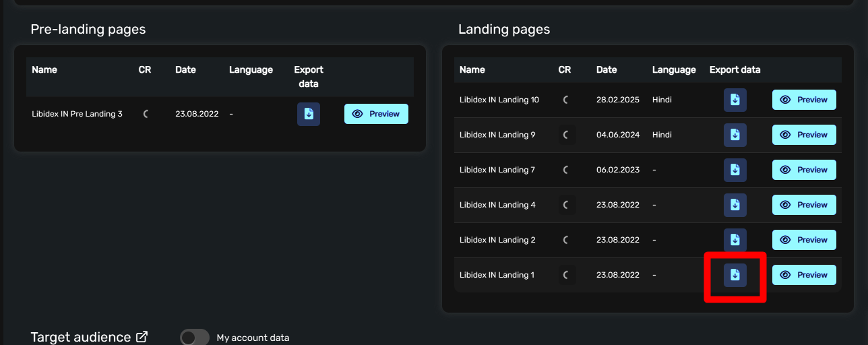The width and height of the screenshot is (868, 345).
Task: Preview Libidex IN Pre Landing 3 page
Action: coord(376,114)
